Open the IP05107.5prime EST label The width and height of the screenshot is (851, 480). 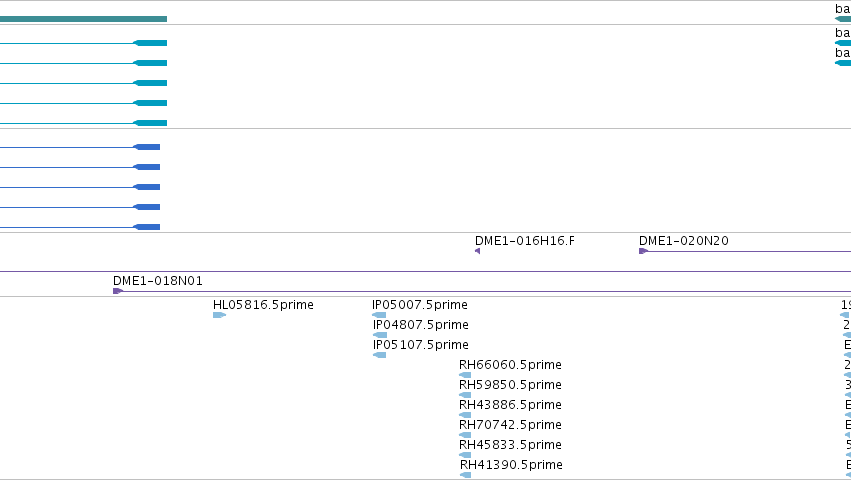click(421, 345)
